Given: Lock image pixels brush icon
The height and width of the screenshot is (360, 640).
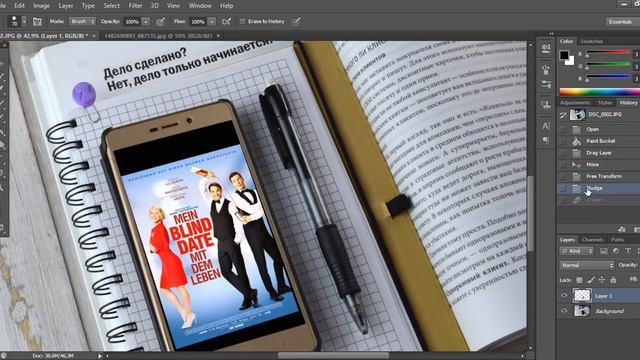Looking at the screenshot, I should point(591,280).
